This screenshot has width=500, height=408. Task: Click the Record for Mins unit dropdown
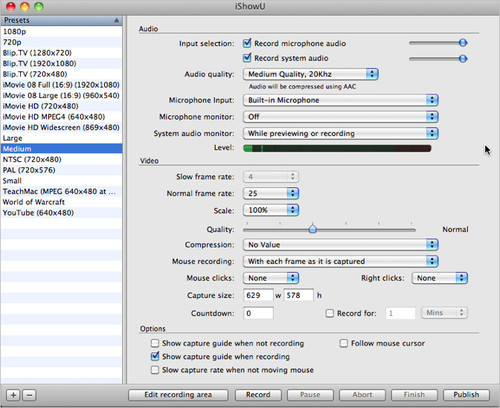coord(444,313)
